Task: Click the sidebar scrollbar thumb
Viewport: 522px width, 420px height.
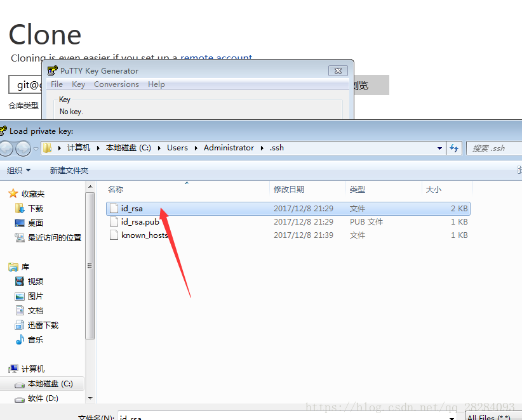Action: click(90, 266)
